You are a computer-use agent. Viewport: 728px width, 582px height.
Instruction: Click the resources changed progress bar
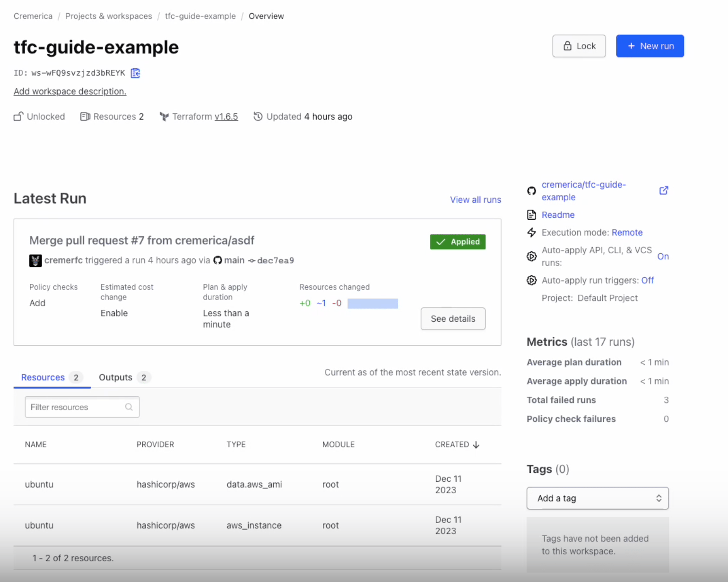pos(373,303)
